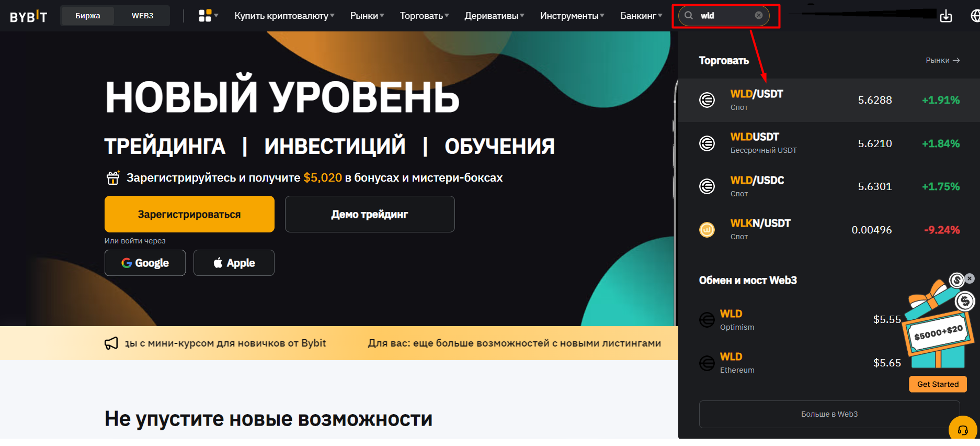Click the WLKN/USDT orange coin icon
The width and height of the screenshot is (980, 446).
point(707,229)
